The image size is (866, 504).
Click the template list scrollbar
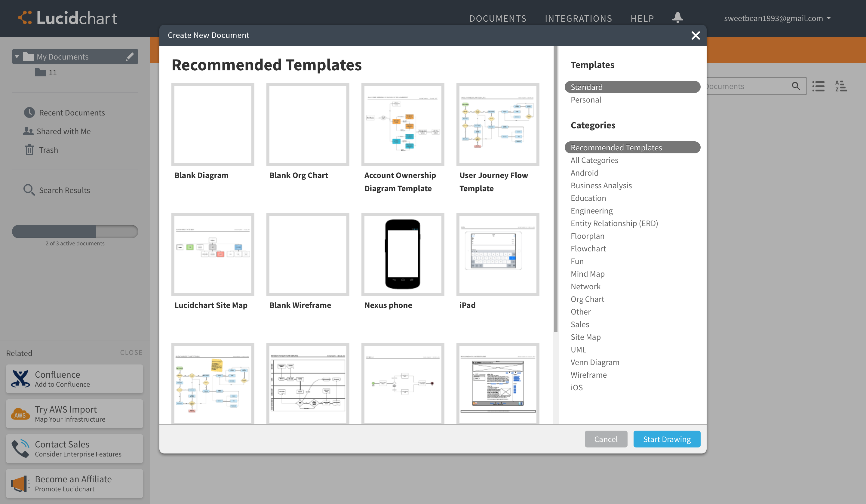[x=555, y=189]
